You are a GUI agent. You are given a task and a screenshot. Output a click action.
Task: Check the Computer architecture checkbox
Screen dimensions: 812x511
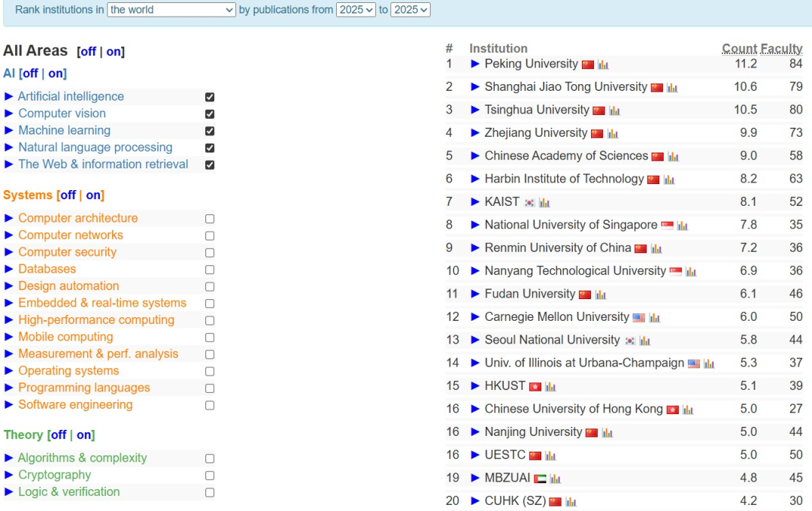[x=210, y=219]
